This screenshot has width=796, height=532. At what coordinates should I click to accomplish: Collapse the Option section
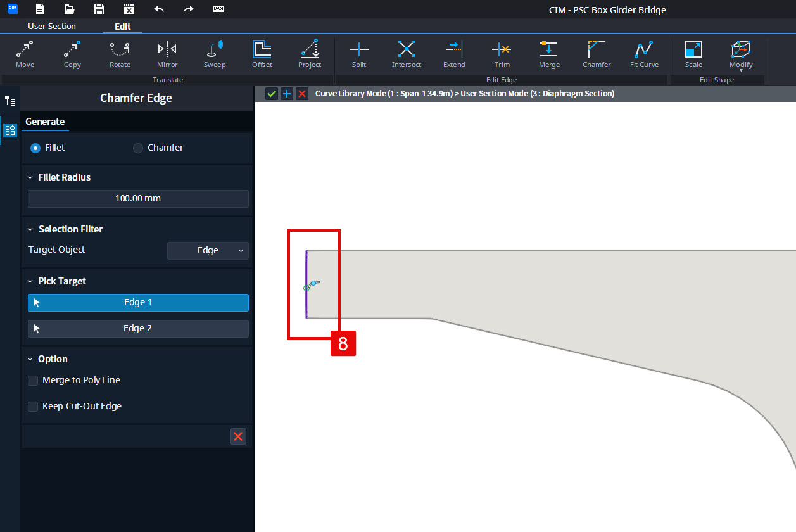pyautogui.click(x=29, y=358)
